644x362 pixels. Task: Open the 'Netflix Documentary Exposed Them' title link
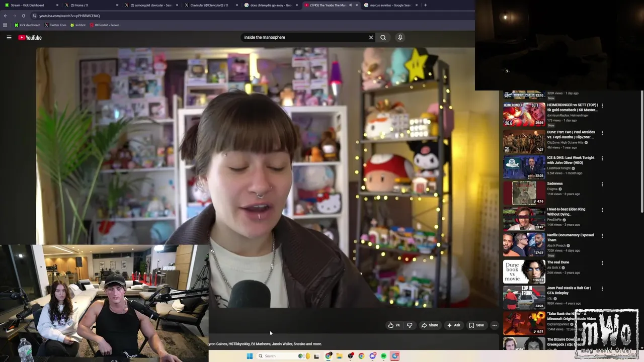(x=571, y=237)
